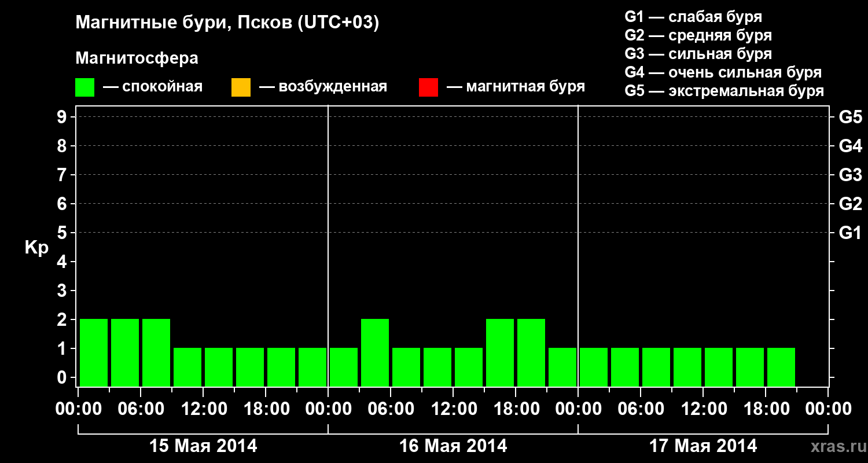Click the 16 May Kp 2 bar ending at 18:00
Screen dimensions: 868x463
point(500,352)
